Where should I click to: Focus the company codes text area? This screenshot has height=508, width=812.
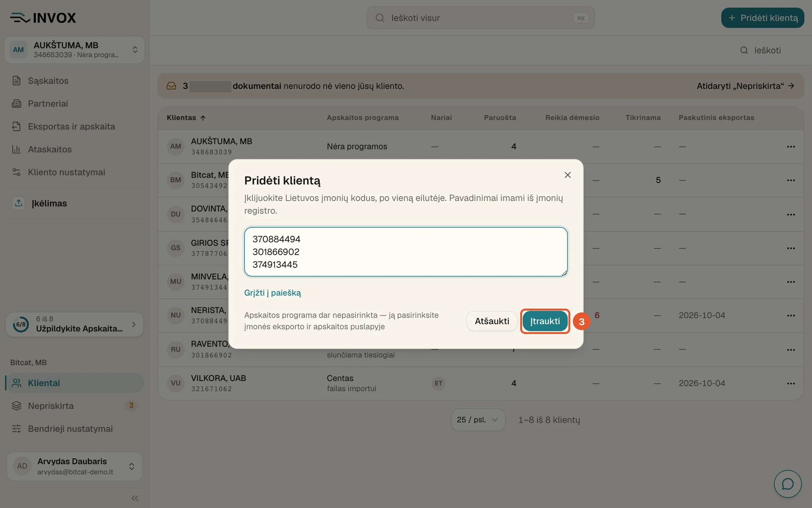click(406, 252)
